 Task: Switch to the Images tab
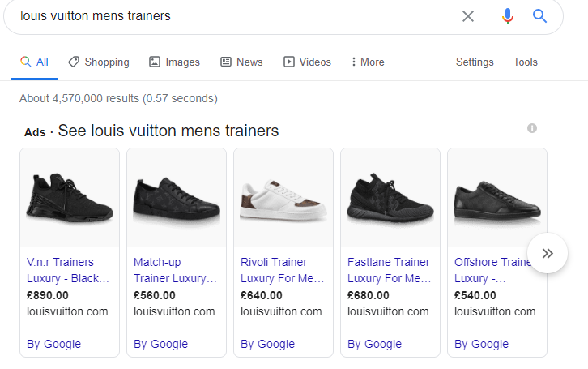pyautogui.click(x=174, y=62)
